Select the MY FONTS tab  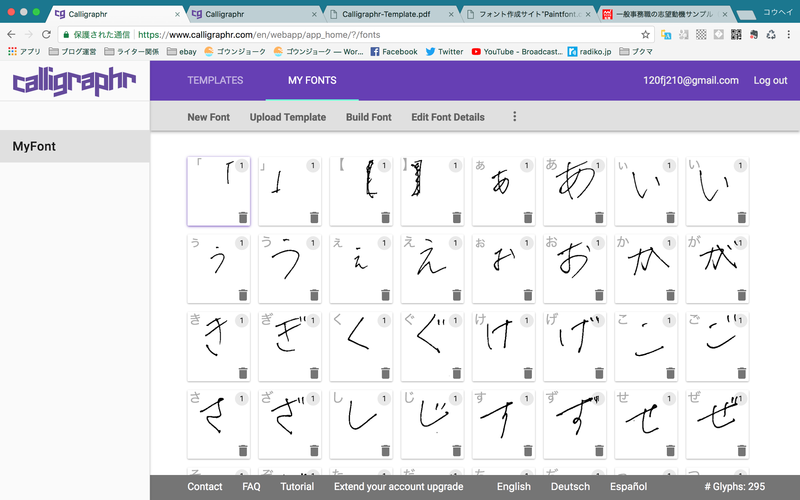312,80
